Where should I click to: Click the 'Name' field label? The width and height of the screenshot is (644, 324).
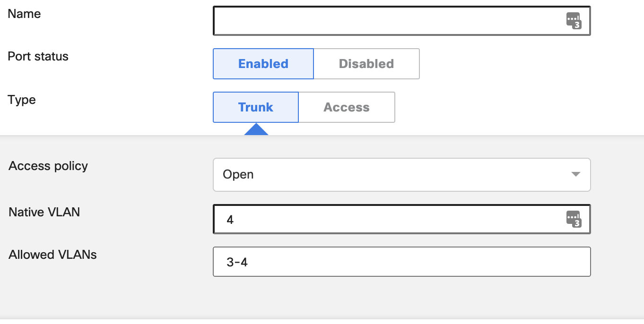(24, 14)
